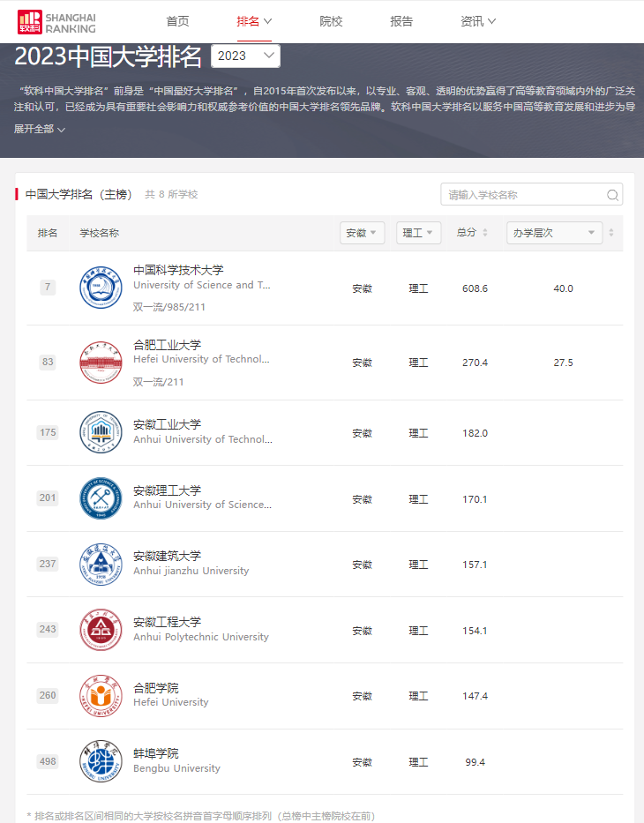The height and width of the screenshot is (823, 644).
Task: Expand the 展开全部 description text
Action: 40,129
